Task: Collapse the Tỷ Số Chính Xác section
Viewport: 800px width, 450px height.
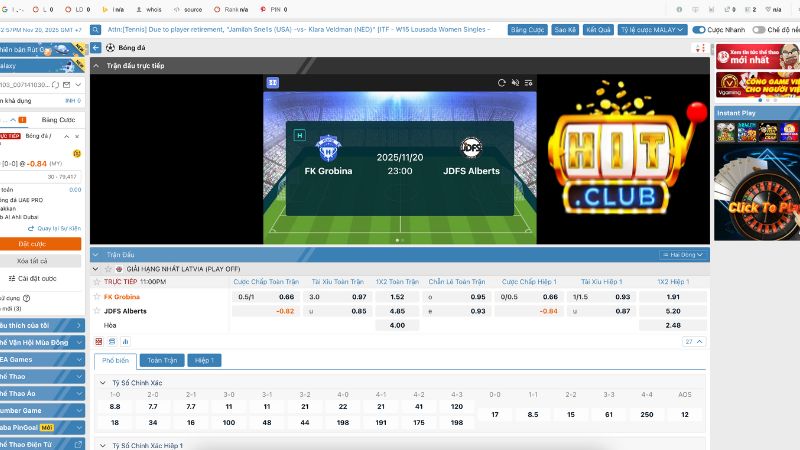Action: click(103, 383)
